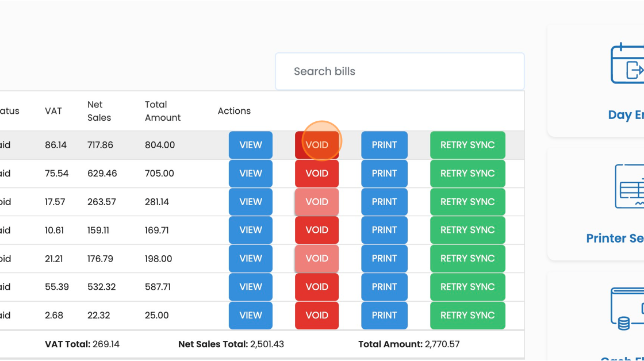Retry sync for the 587.71 bill
Viewport: 644px width, 361px height.
pyautogui.click(x=467, y=287)
